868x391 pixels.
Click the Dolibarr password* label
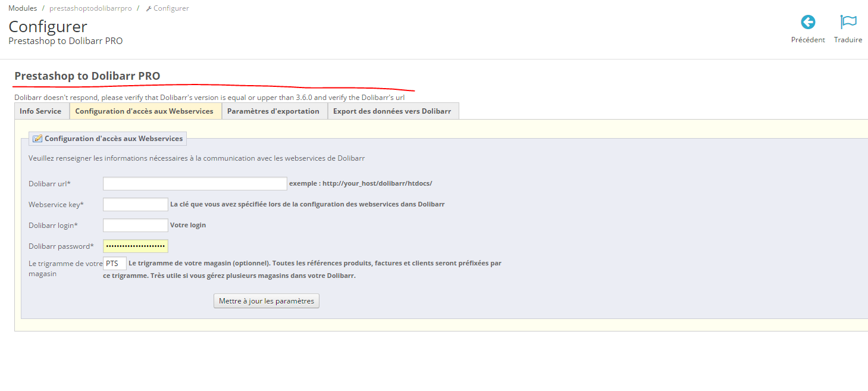(61, 246)
